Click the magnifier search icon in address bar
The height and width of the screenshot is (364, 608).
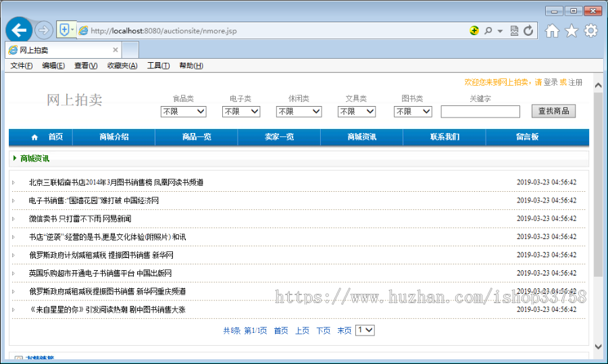point(488,30)
